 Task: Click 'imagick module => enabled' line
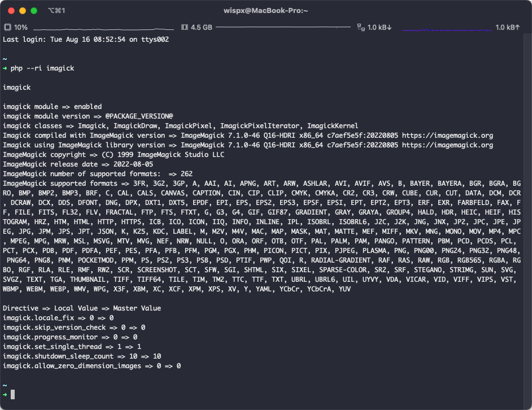pyautogui.click(x=53, y=107)
